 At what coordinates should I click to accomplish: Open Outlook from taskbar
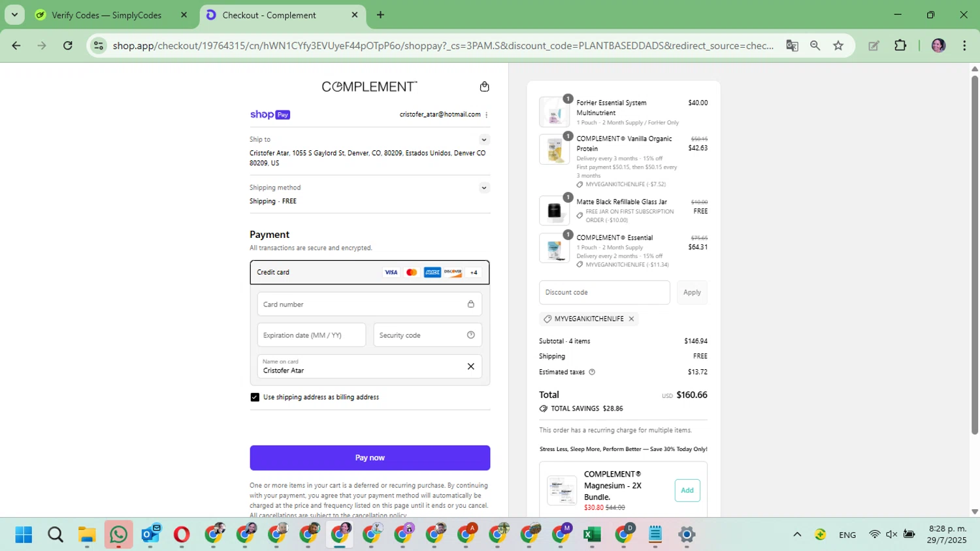click(150, 535)
